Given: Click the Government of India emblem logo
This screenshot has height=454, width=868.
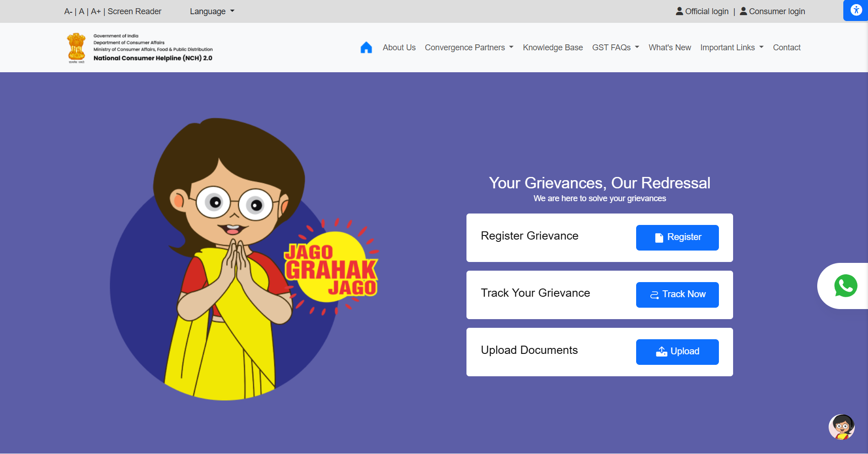Looking at the screenshot, I should [76, 48].
